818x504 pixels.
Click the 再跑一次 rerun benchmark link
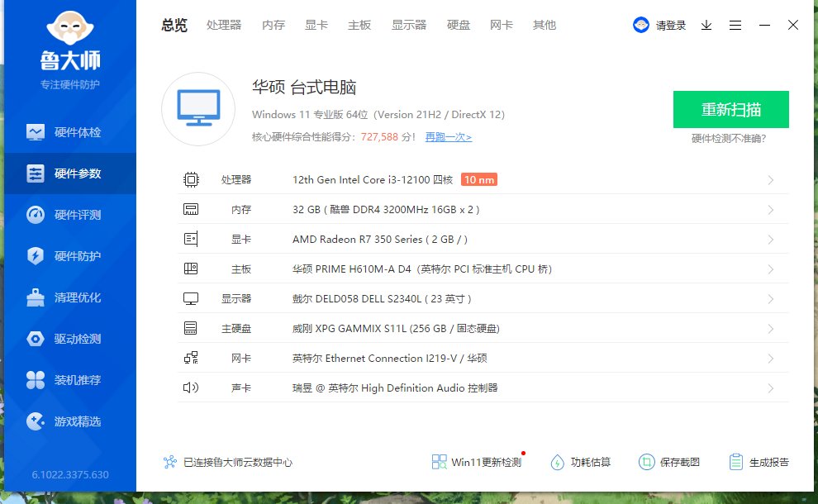pos(448,137)
